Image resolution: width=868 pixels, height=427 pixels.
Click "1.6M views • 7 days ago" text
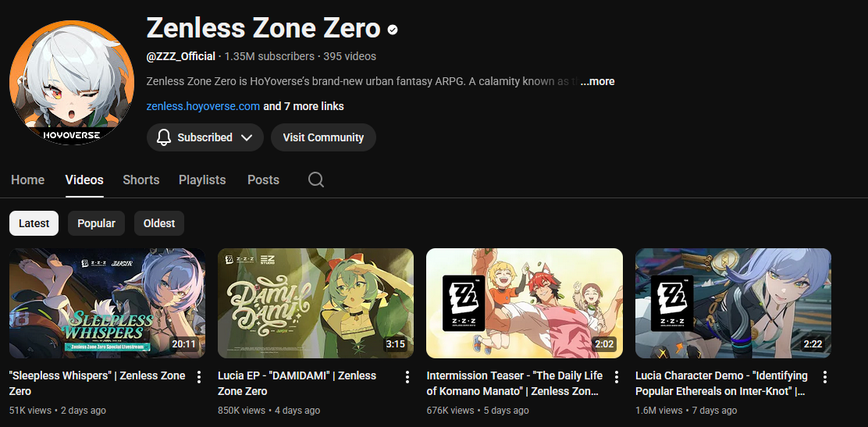pos(686,411)
